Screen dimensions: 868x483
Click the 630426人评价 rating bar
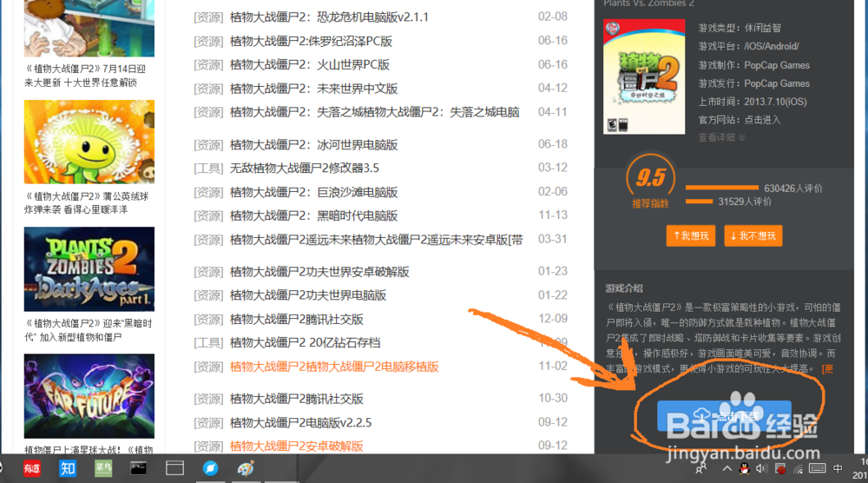coord(722,188)
